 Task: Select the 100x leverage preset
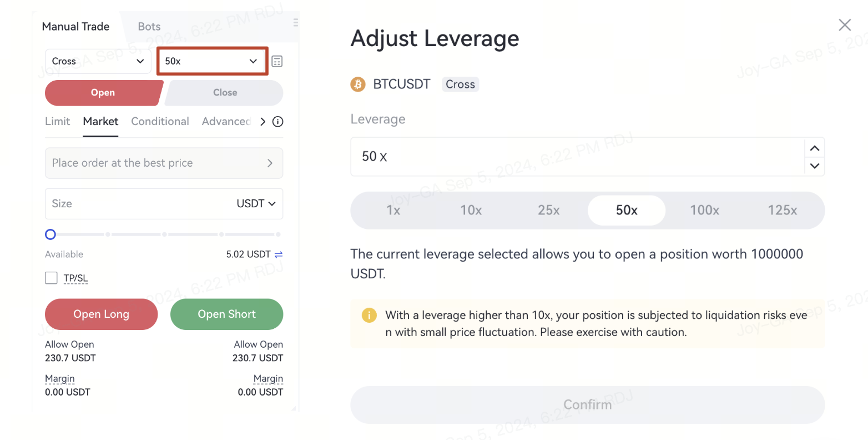(704, 211)
